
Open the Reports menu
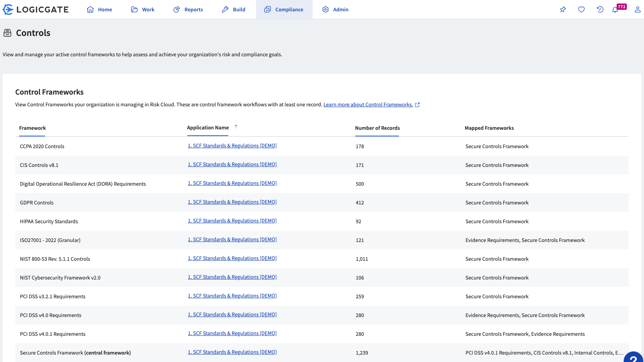click(x=188, y=9)
